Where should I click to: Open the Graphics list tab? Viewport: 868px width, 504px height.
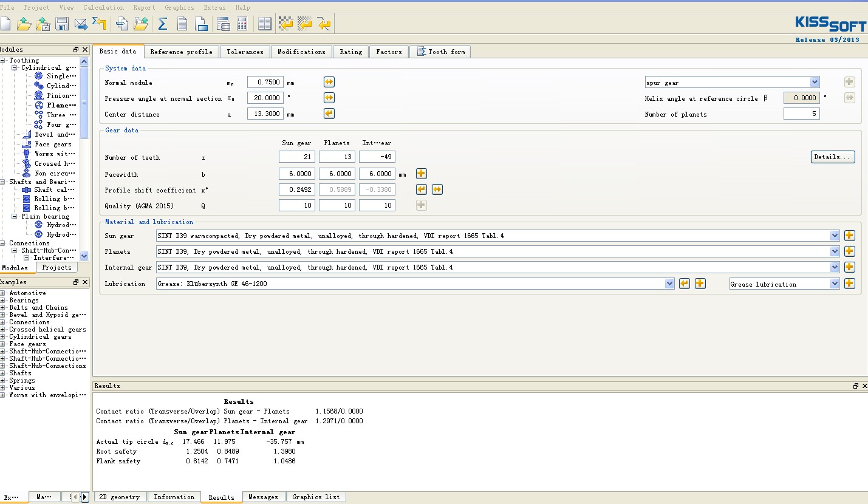pos(316,497)
